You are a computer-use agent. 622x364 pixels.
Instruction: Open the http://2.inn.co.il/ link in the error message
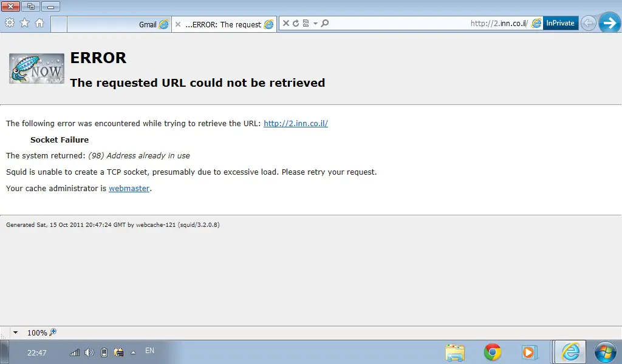(x=295, y=123)
